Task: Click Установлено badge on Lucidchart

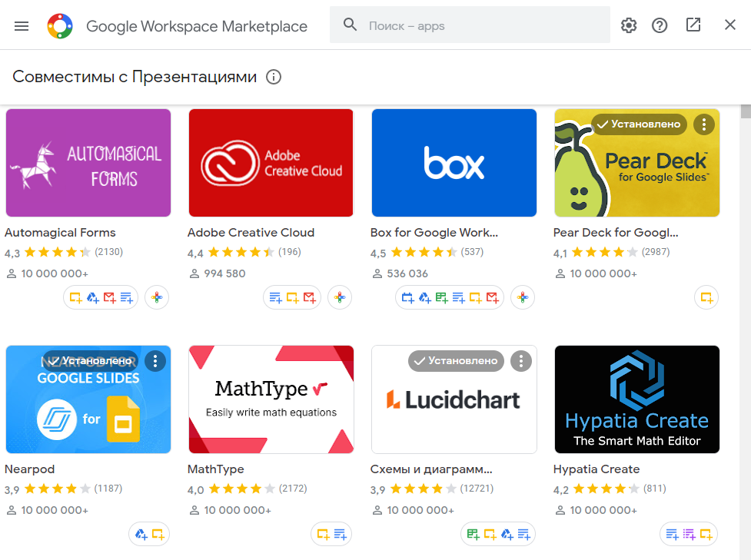Action: [456, 361]
